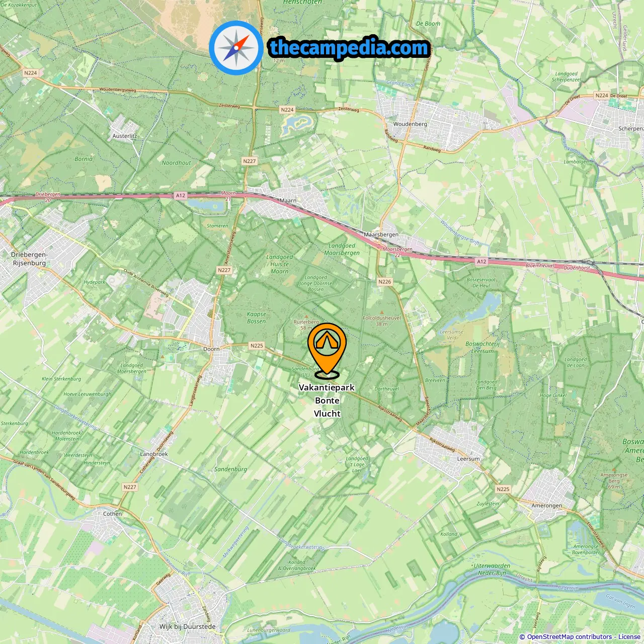Select the Driebergen-Rijsenburg town label
The width and height of the screenshot is (644, 644).
pyautogui.click(x=29, y=259)
